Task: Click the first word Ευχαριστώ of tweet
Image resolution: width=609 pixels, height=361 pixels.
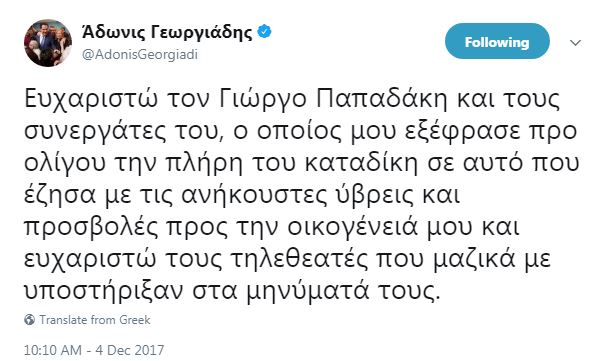Action: coord(91,100)
